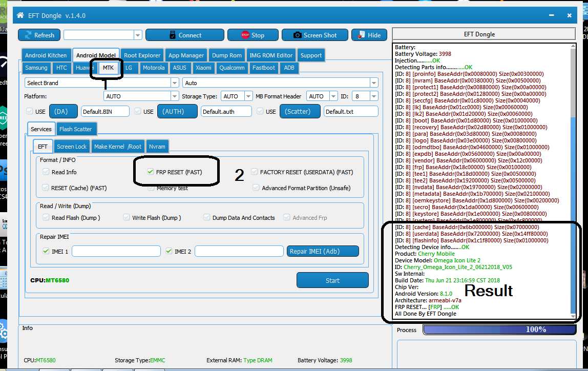Enable Dump Data And Contacts checkbox

(206, 217)
